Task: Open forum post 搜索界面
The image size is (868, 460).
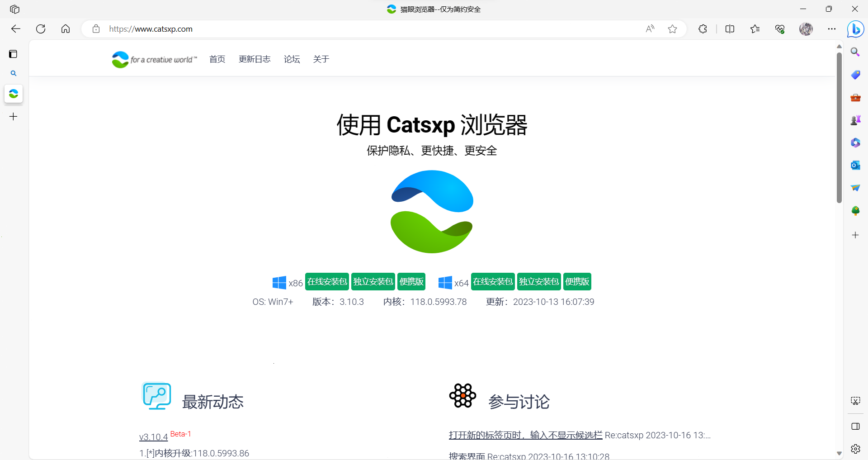Action: pos(467,456)
